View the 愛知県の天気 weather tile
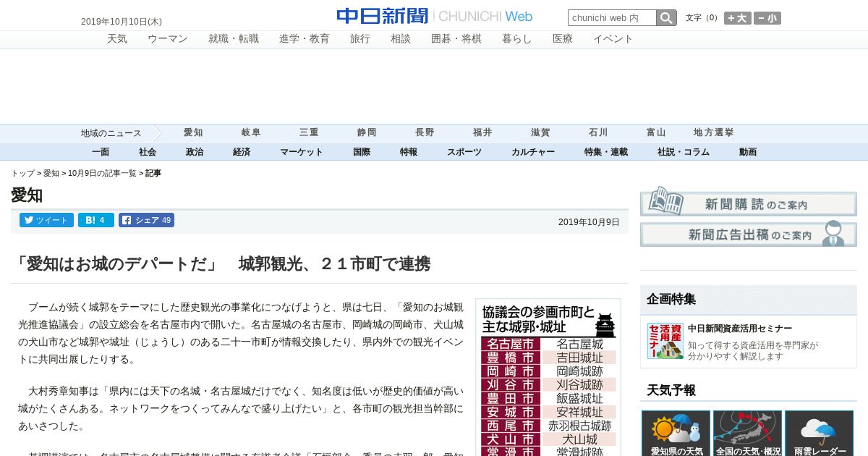The width and height of the screenshot is (868, 456). tap(676, 433)
